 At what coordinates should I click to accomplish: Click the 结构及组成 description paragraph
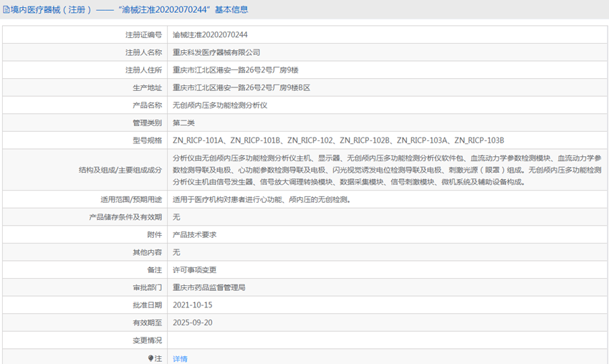pyautogui.click(x=386, y=170)
